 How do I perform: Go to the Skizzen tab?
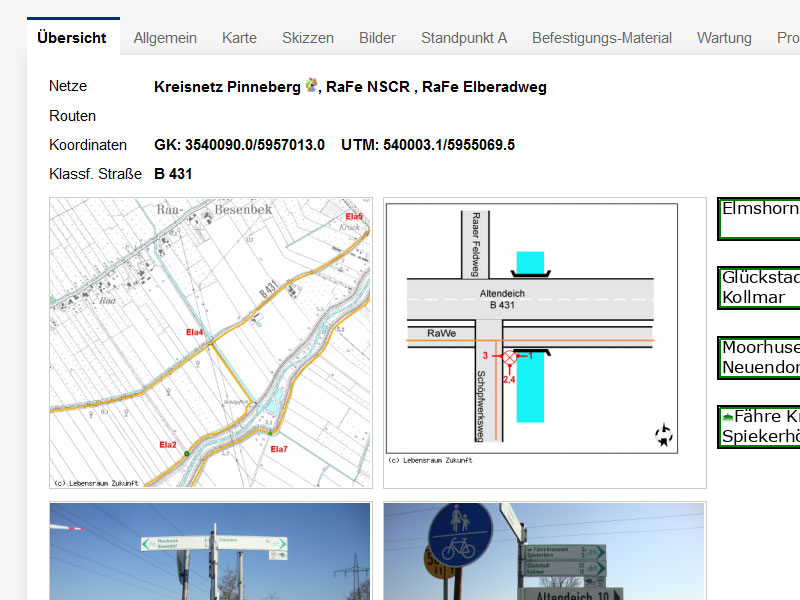tap(308, 38)
